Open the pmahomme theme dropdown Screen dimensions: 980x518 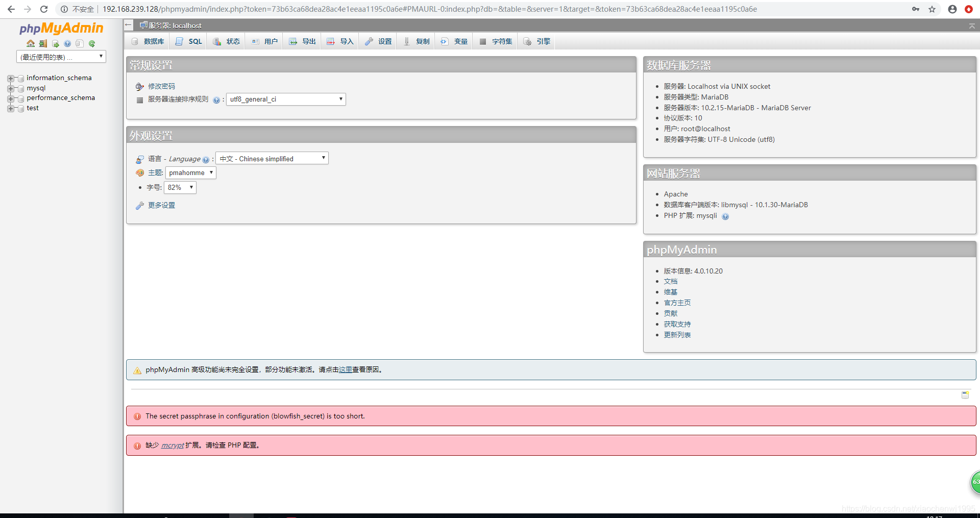click(191, 173)
